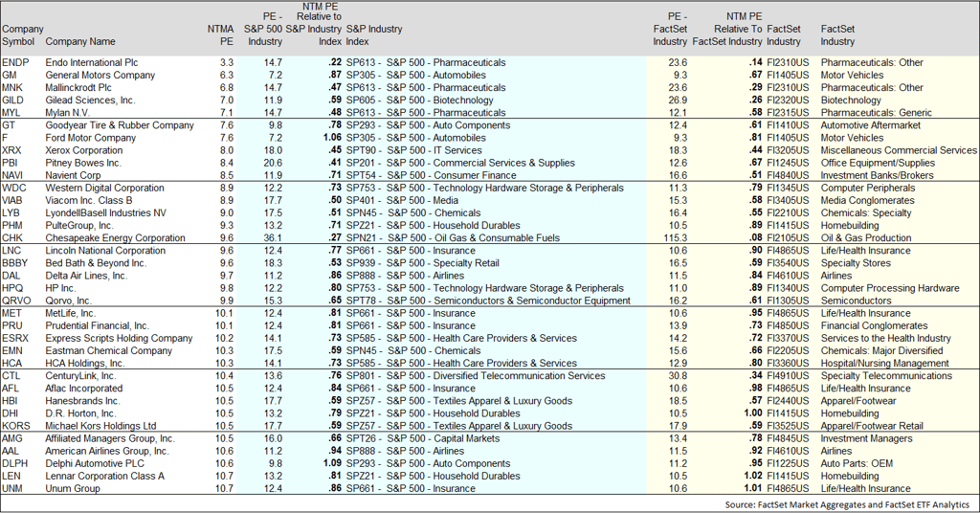The width and height of the screenshot is (980, 513).
Task: Click Delphi Automotive PLC name
Action: pyautogui.click(x=95, y=463)
